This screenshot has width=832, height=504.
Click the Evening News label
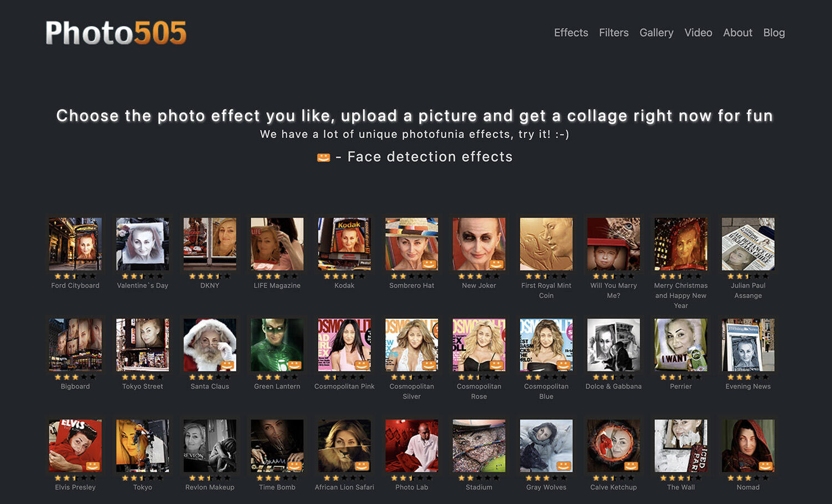click(x=748, y=386)
